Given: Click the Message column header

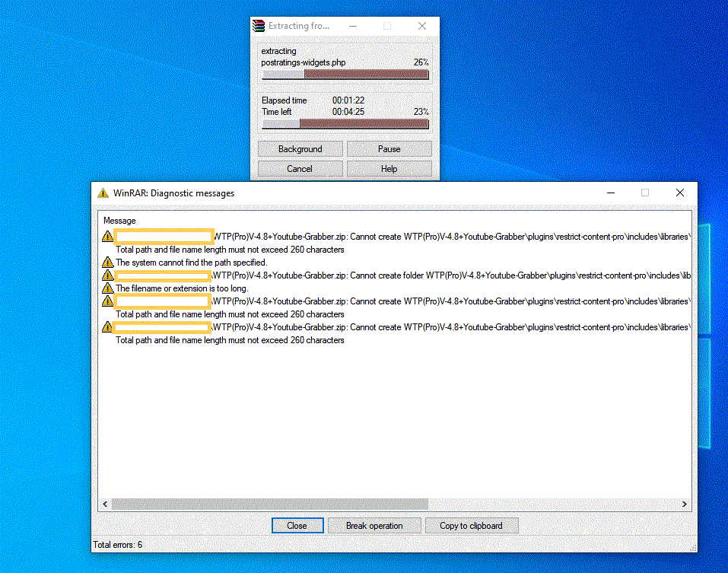Looking at the screenshot, I should pos(119,221).
